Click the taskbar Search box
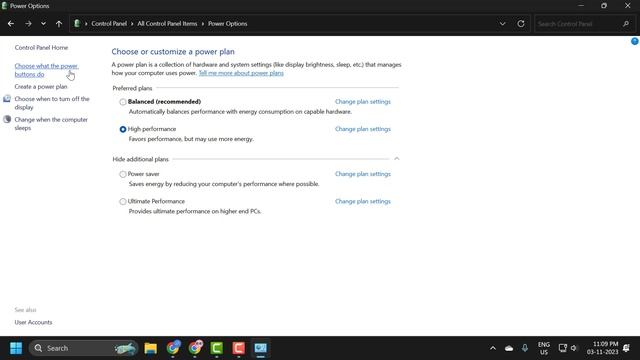 pyautogui.click(x=84, y=348)
